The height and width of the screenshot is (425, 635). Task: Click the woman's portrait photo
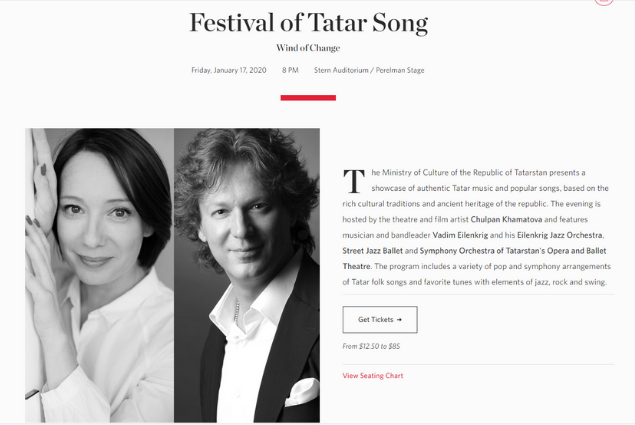point(100,276)
